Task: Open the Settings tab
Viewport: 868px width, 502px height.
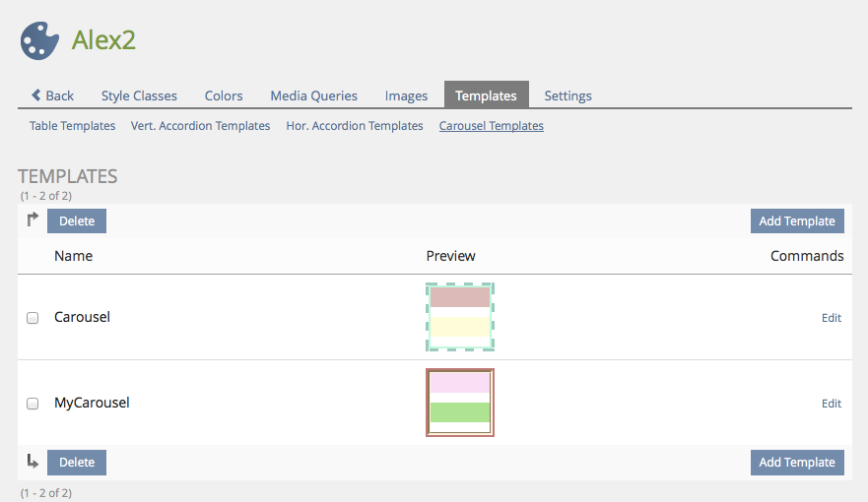Action: coord(568,95)
